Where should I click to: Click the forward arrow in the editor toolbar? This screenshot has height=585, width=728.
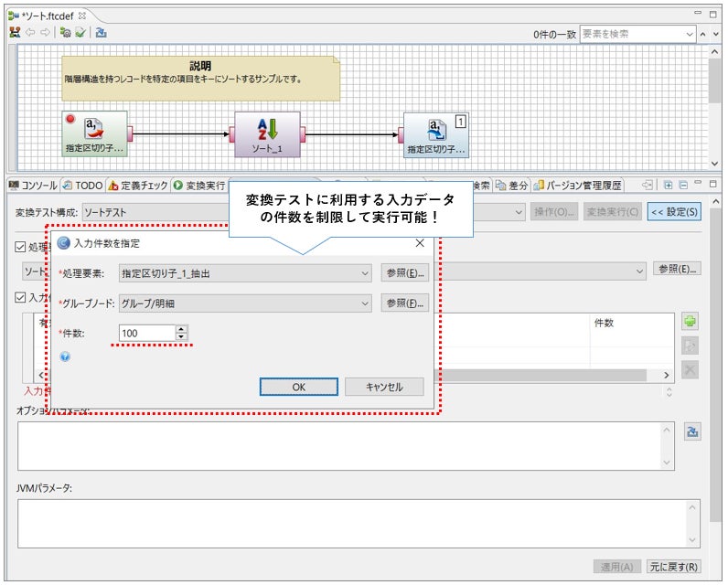(45, 32)
